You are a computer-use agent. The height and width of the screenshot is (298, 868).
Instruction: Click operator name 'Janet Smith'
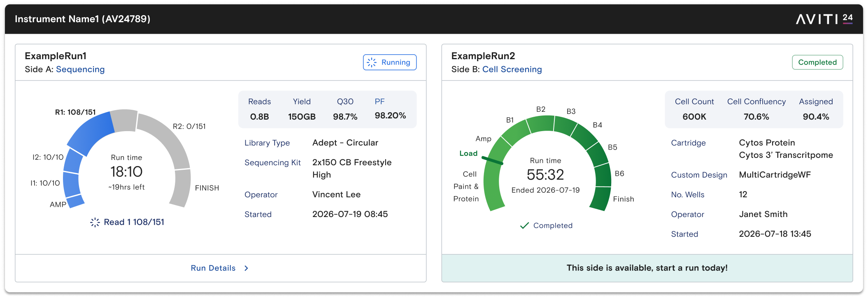(763, 215)
